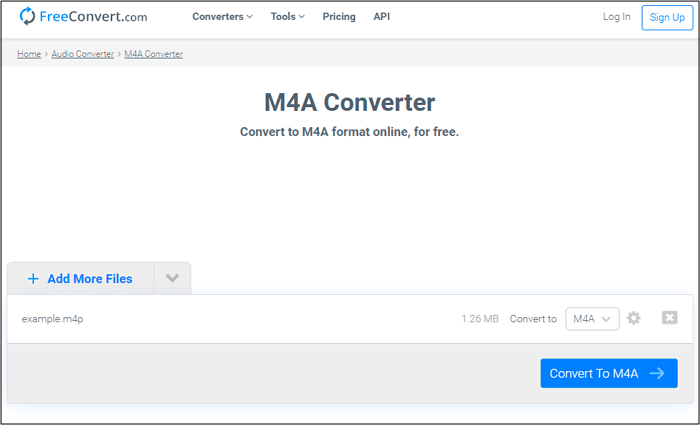Click the 1.26 MB file size text
The width and height of the screenshot is (700, 425).
pos(479,319)
